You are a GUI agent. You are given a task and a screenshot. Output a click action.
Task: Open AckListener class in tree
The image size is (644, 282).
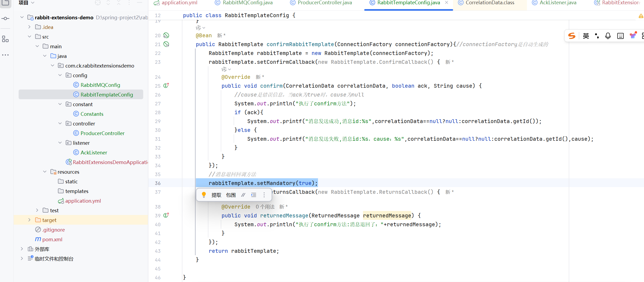coord(90,153)
